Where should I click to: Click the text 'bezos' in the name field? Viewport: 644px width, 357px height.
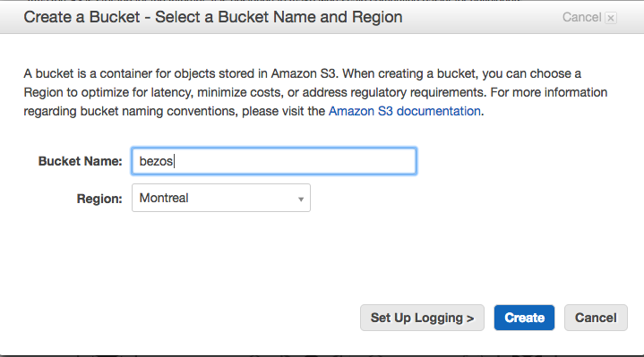pyautogui.click(x=156, y=161)
